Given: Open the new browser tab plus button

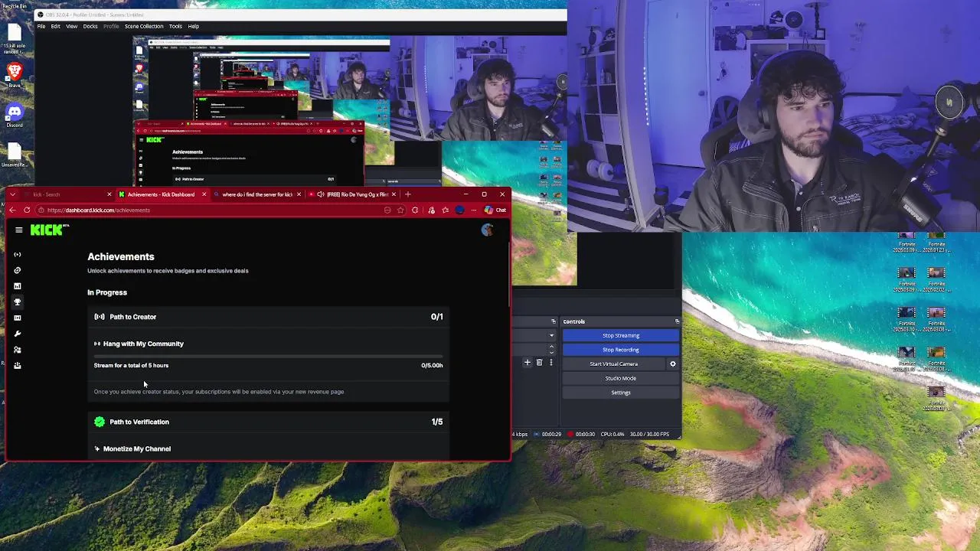Looking at the screenshot, I should tap(407, 194).
